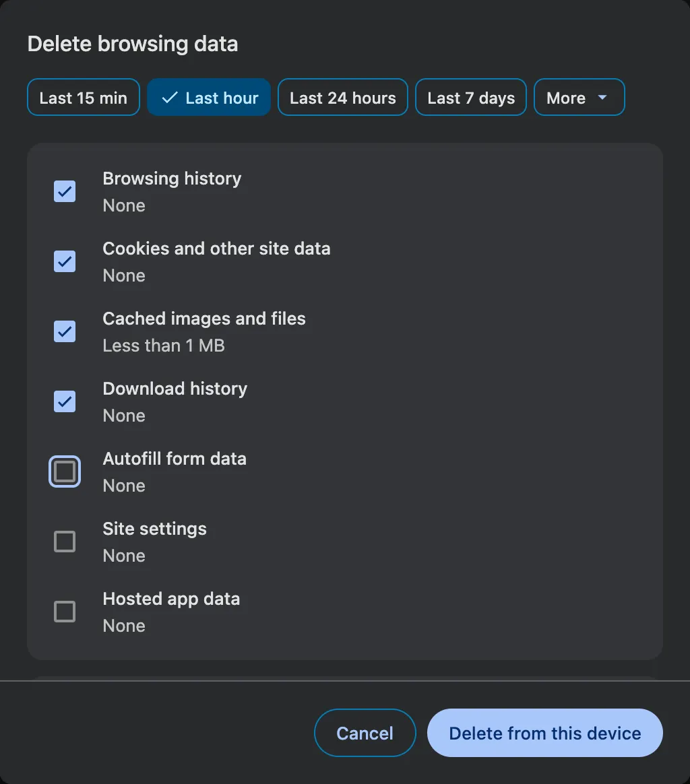Screen dimensions: 690x784
Task: Enable the Hosted app data checkbox
Action: (x=65, y=612)
